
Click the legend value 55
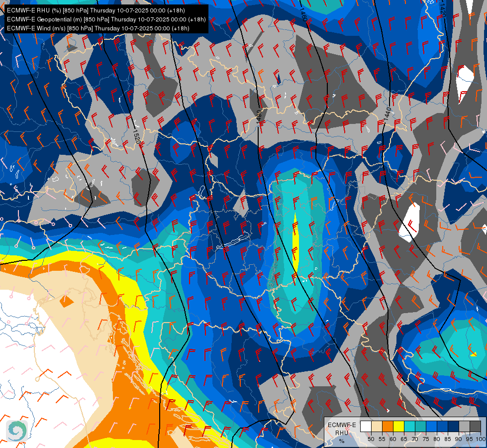(x=382, y=439)
